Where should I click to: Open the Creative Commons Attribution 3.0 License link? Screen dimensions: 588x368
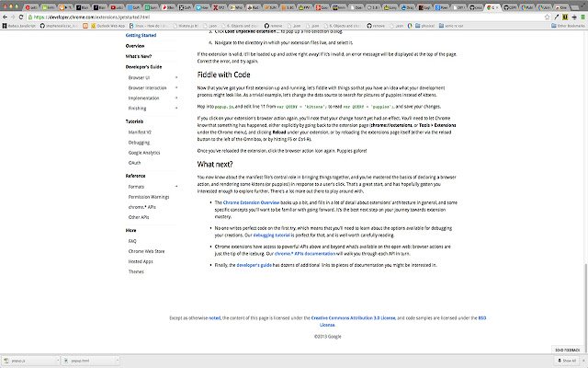(353, 317)
